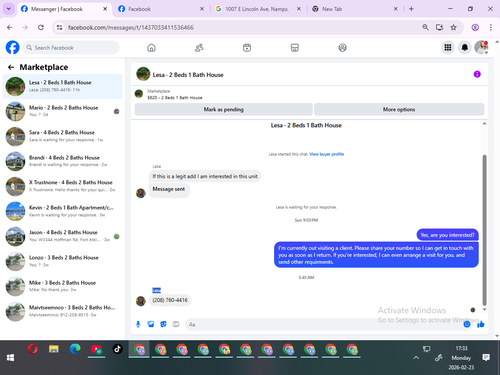This screenshot has width=500, height=375.
Task: Open the Windows notification center icon
Action: tap(486, 358)
